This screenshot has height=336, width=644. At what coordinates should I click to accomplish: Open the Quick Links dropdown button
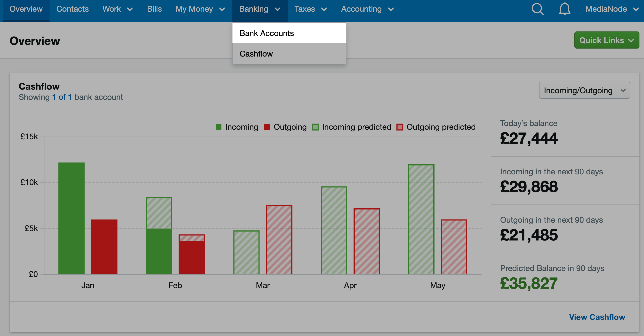[x=607, y=40]
